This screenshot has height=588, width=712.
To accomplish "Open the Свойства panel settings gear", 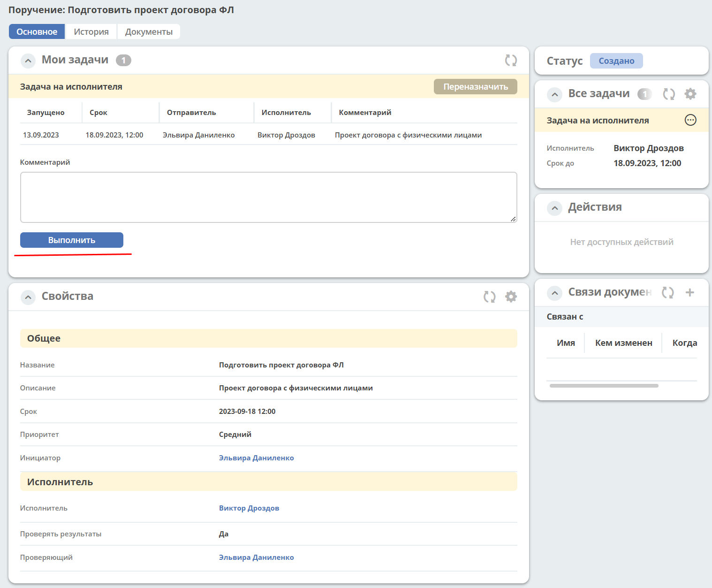I will pyautogui.click(x=511, y=297).
